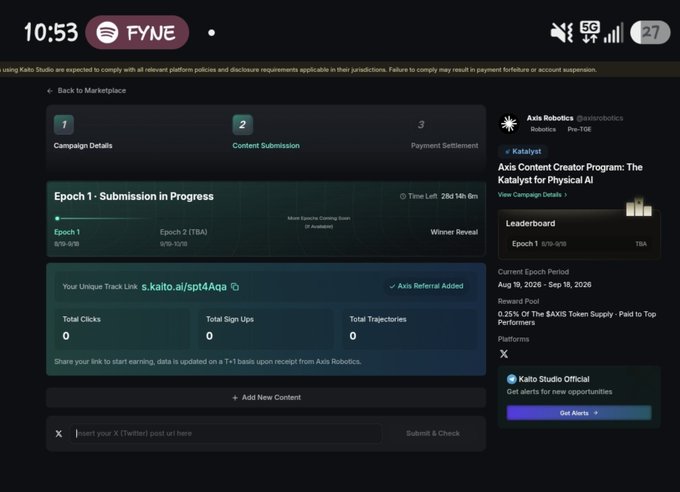Click the @axisrobotics handle
The image size is (680, 492).
pos(600,118)
